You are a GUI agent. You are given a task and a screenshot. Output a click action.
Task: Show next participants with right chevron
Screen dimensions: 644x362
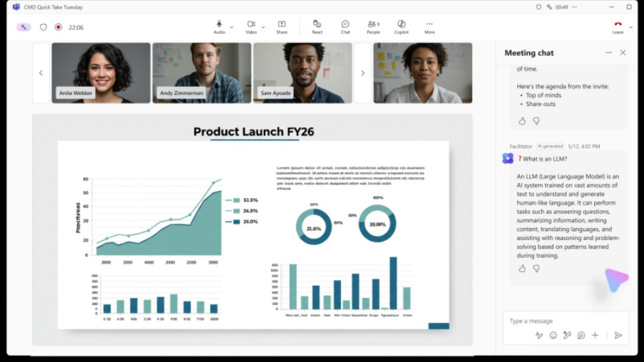point(363,73)
